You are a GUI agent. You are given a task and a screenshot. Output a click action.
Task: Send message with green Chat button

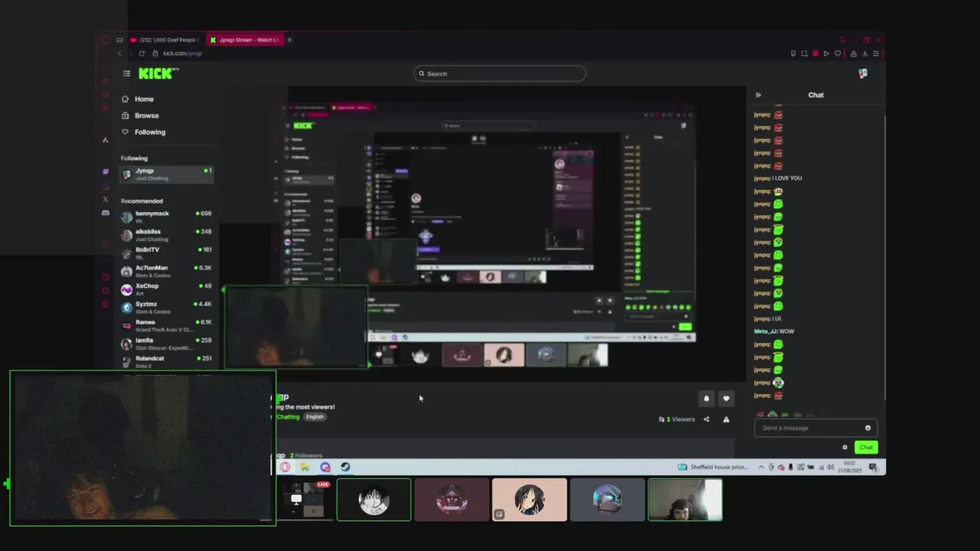(x=866, y=448)
